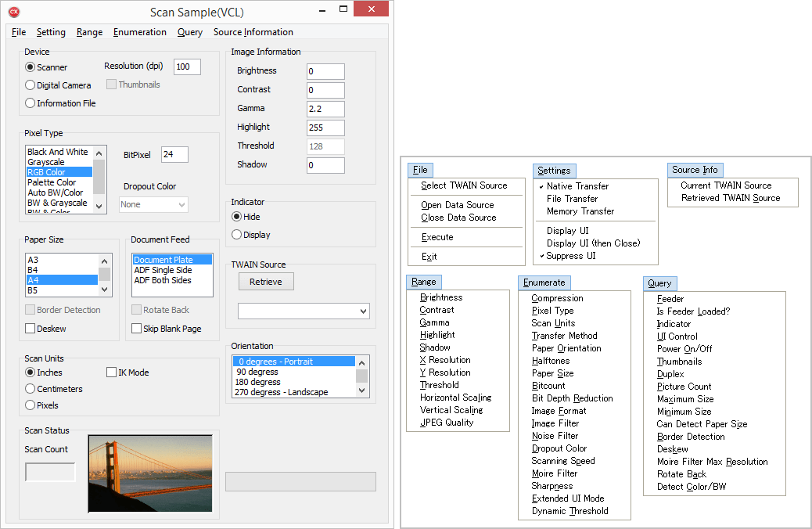
Task: Click Paper Size list up arrow
Action: click(104, 261)
